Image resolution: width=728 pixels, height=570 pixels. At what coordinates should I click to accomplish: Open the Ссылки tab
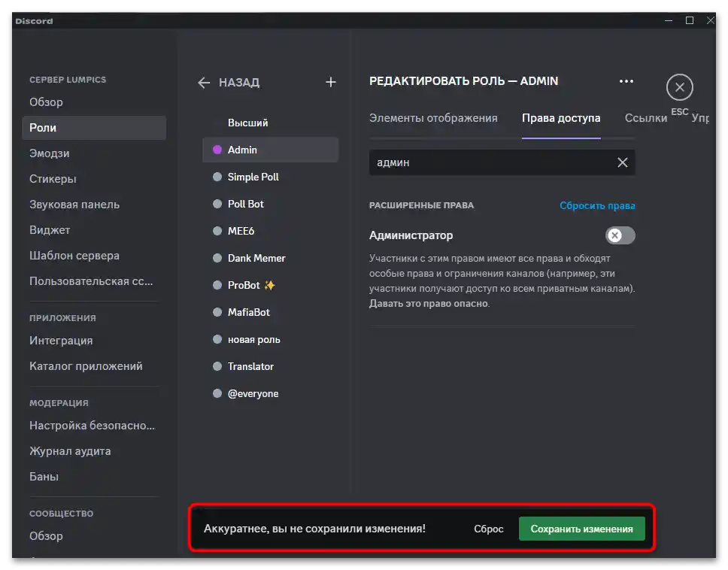pos(646,118)
